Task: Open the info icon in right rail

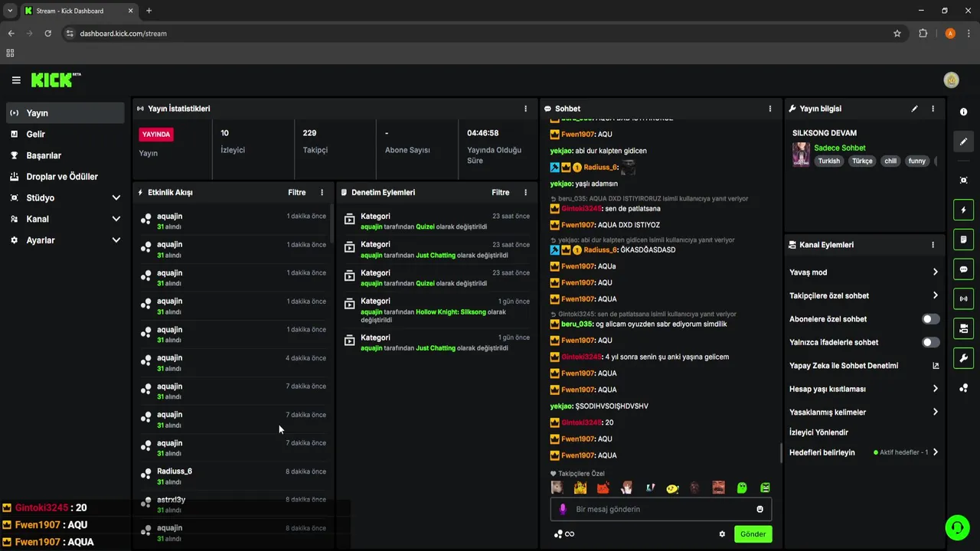Action: pyautogui.click(x=963, y=112)
